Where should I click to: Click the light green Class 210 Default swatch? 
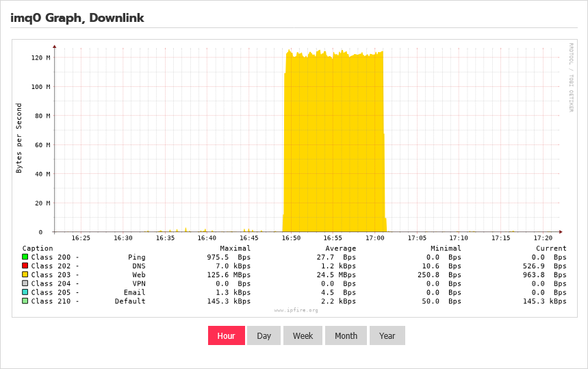point(25,301)
